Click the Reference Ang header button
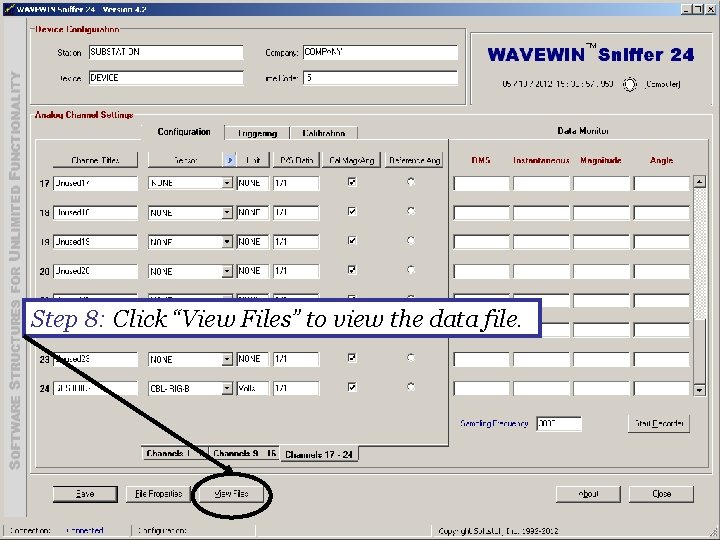Image resolution: width=720 pixels, height=540 pixels. 414,160
